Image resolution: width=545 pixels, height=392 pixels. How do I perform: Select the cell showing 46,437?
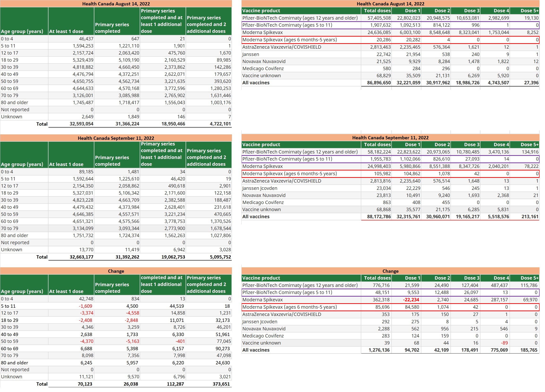(71, 39)
